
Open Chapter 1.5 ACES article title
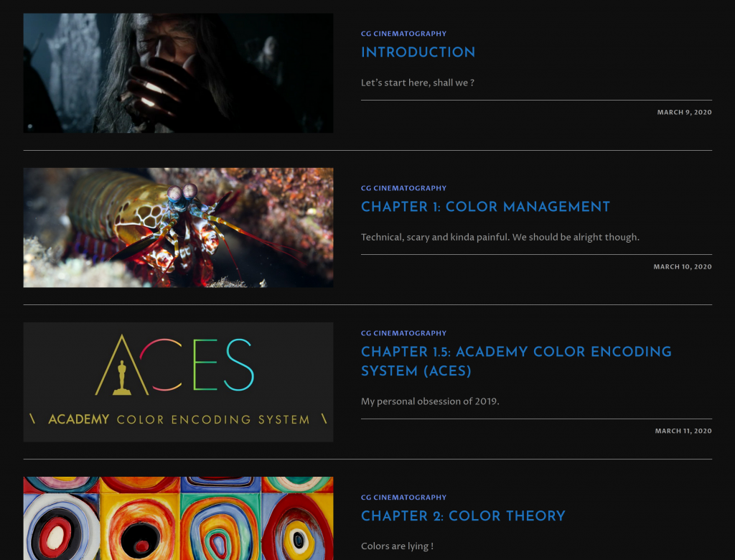click(x=516, y=361)
